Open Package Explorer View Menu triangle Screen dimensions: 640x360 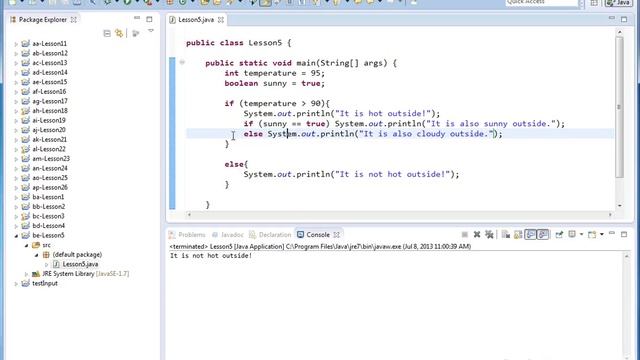click(151, 31)
